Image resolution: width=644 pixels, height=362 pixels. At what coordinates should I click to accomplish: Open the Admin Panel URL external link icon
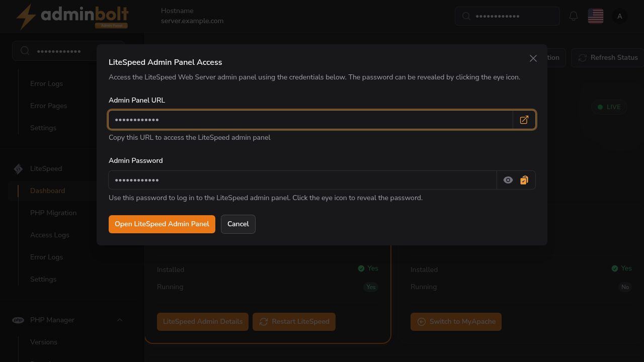click(x=524, y=120)
